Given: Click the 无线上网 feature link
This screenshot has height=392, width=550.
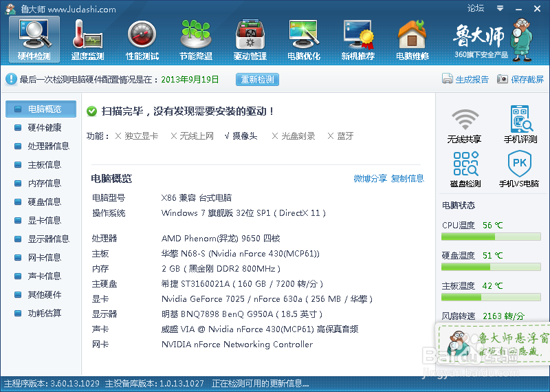Looking at the screenshot, I should point(197,135).
